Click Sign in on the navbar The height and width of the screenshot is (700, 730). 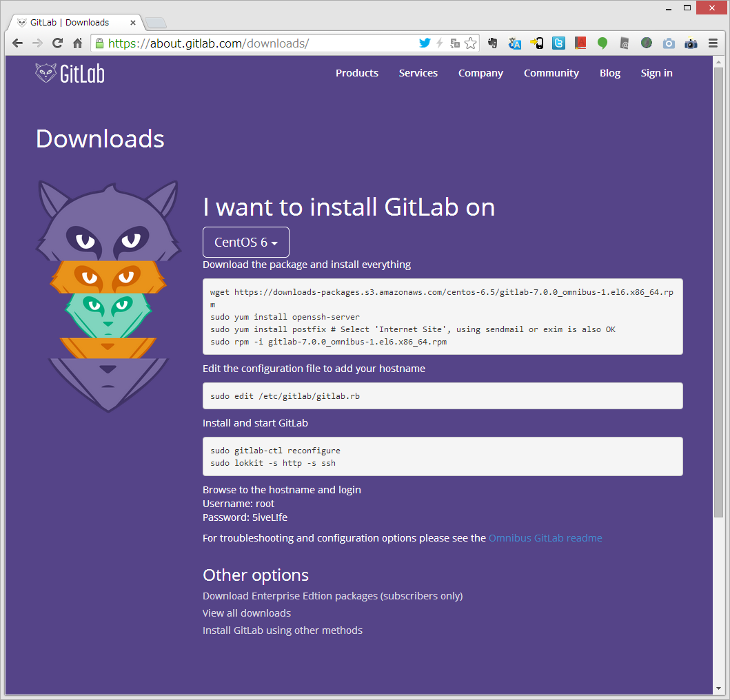[656, 73]
